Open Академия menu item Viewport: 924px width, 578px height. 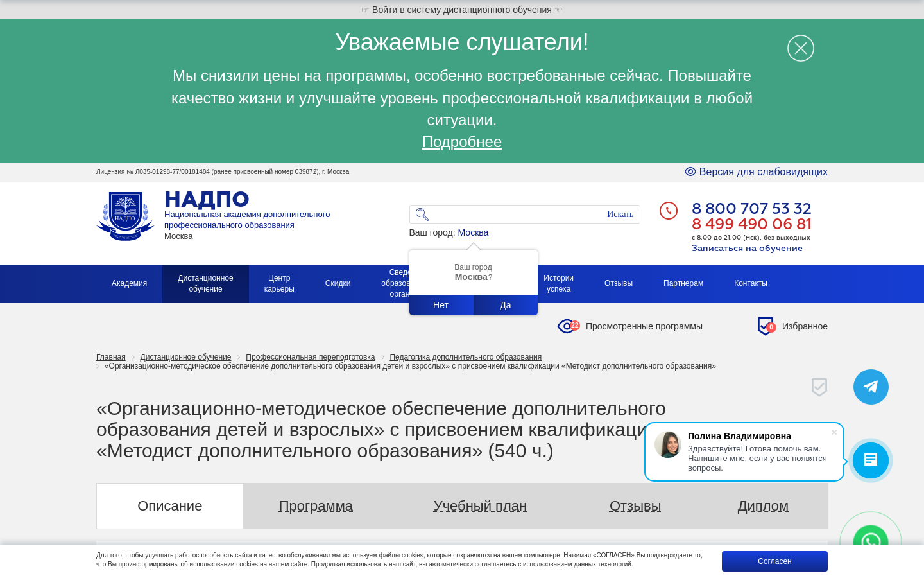pyautogui.click(x=129, y=283)
